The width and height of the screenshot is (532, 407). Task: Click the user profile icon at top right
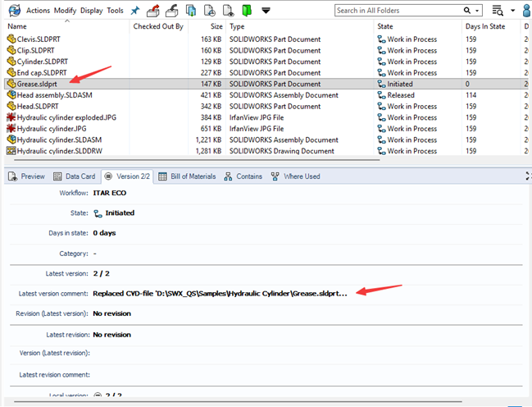pyautogui.click(x=527, y=11)
